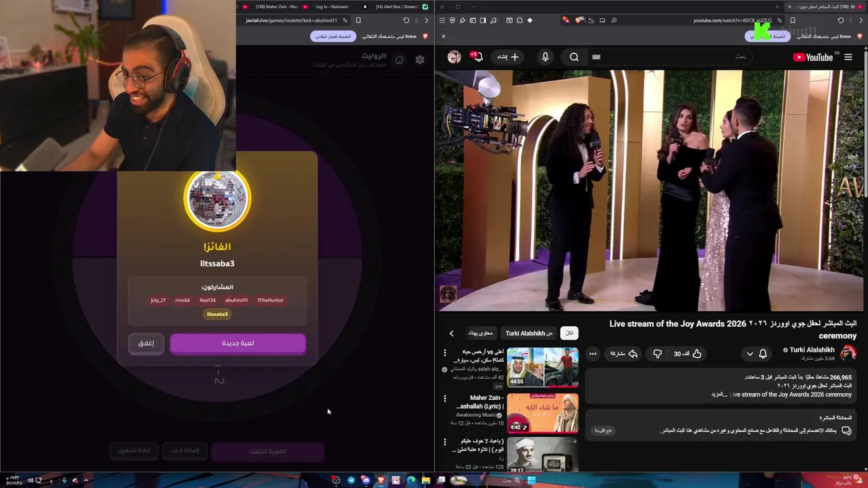The width and height of the screenshot is (868, 488).
Task: Click the YouTube magnifier search button
Action: pos(574,58)
